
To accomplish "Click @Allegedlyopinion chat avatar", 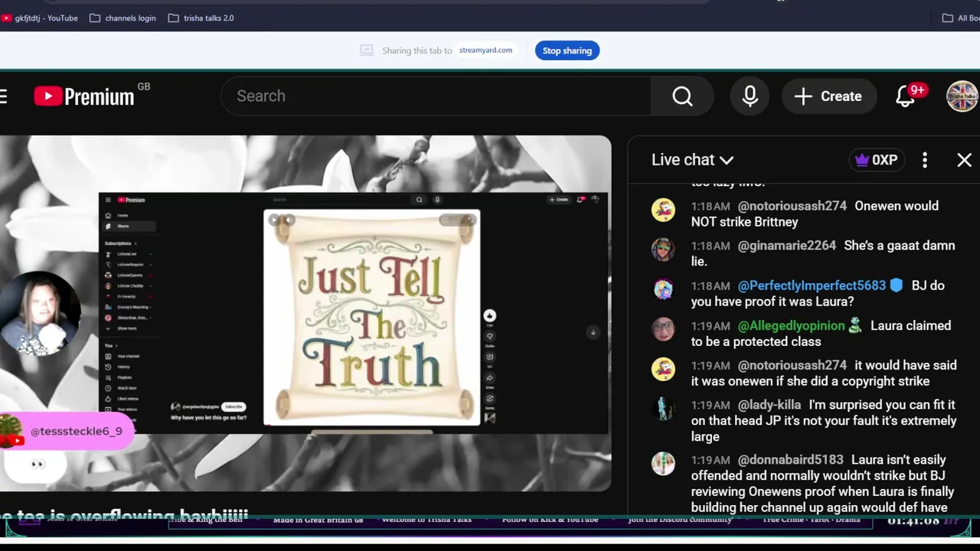I will pyautogui.click(x=663, y=329).
